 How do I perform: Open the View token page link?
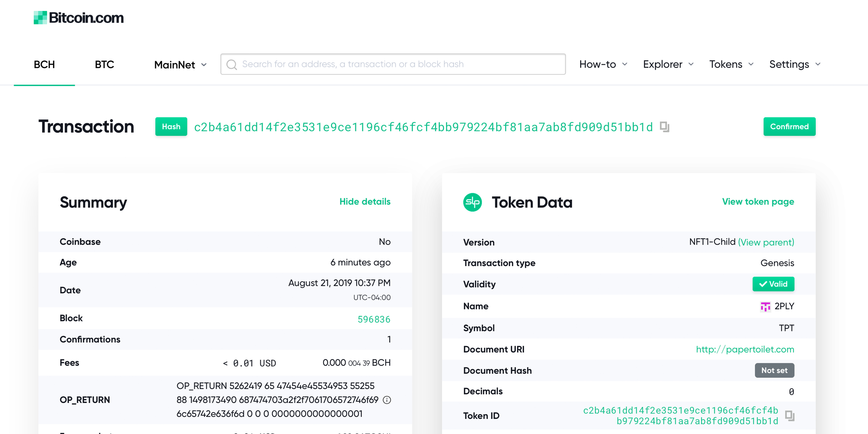click(758, 202)
